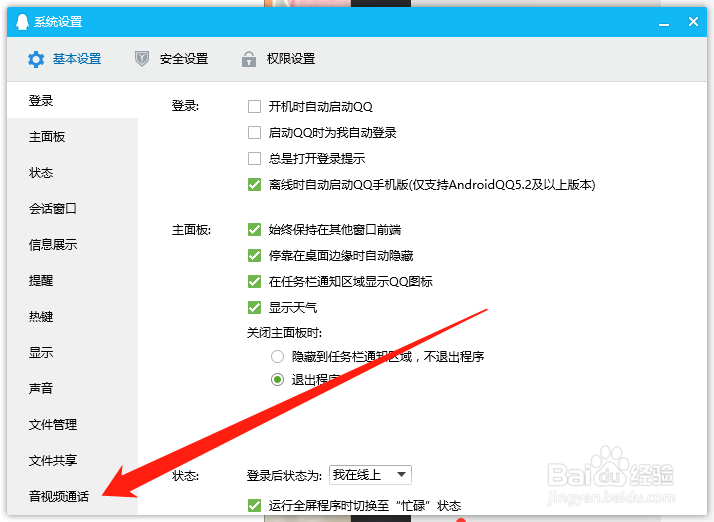Click the padlock icon of 权限设置

pos(249,59)
